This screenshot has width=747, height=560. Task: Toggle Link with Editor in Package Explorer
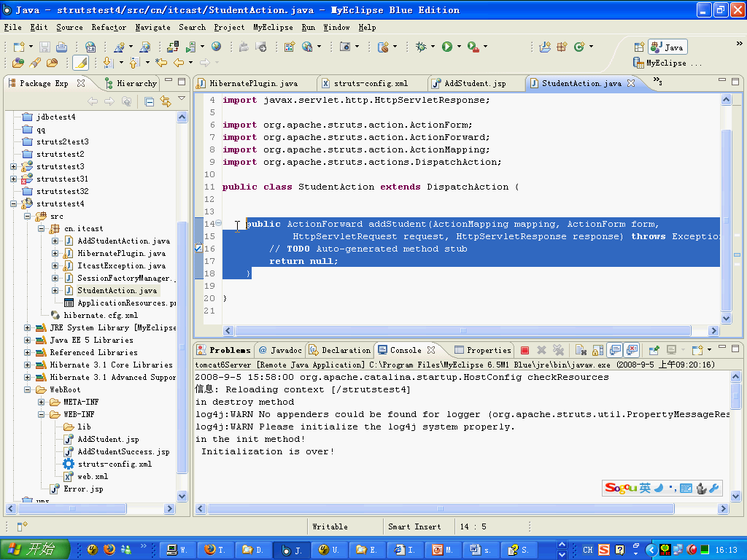pyautogui.click(x=166, y=101)
